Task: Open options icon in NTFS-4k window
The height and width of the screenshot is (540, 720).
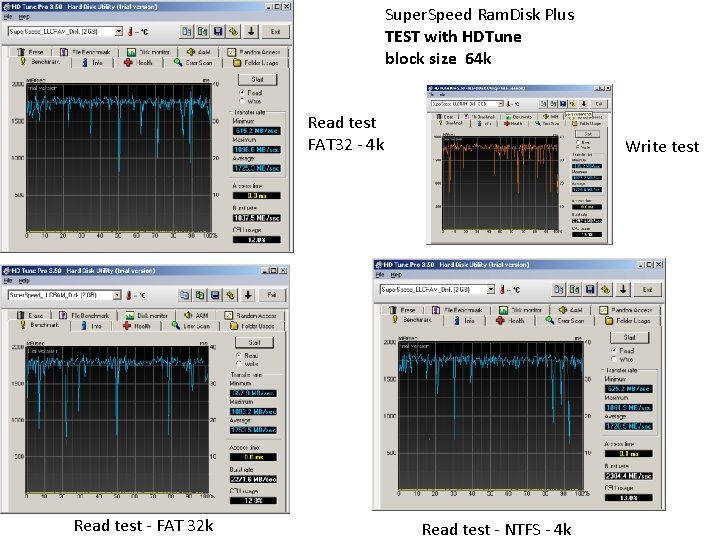Action: (x=606, y=289)
